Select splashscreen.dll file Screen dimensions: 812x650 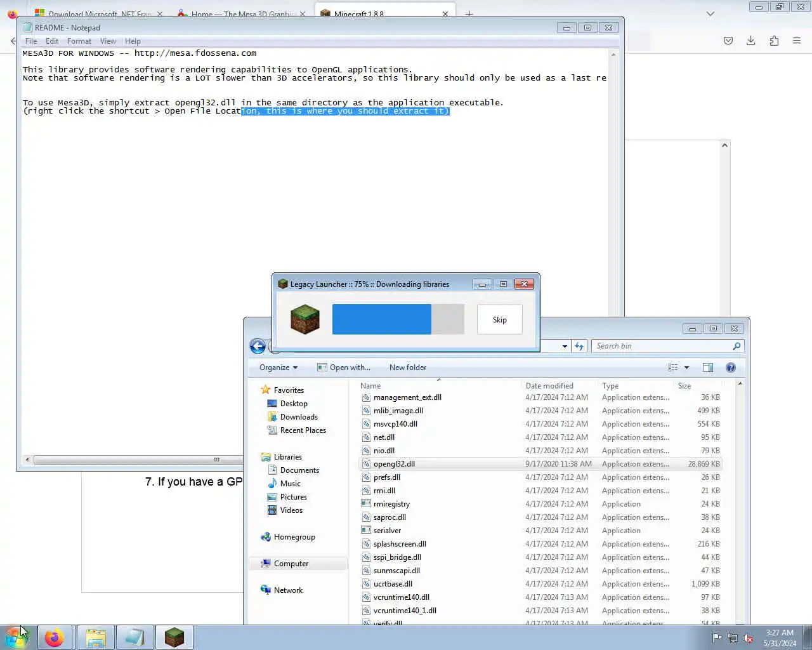540,544
